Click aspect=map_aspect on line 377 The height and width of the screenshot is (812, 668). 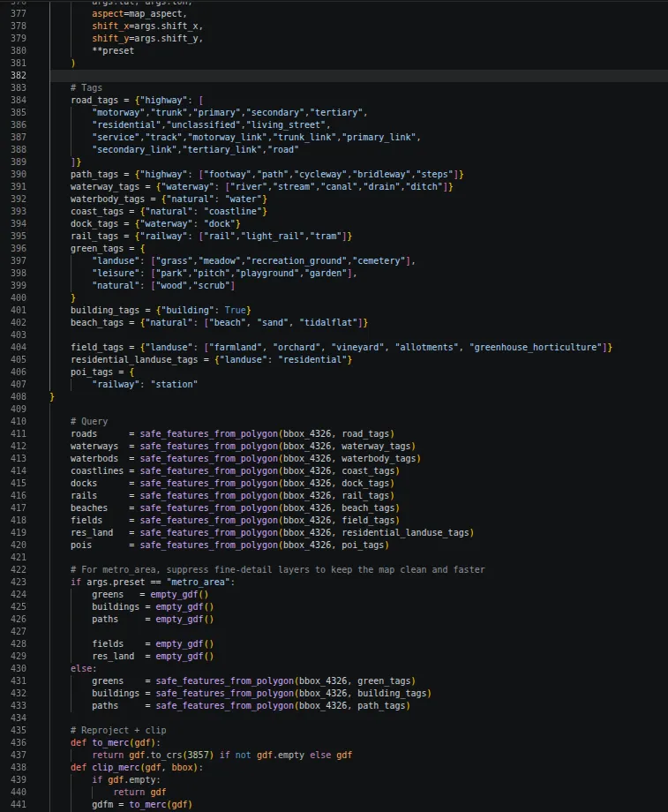coord(139,13)
